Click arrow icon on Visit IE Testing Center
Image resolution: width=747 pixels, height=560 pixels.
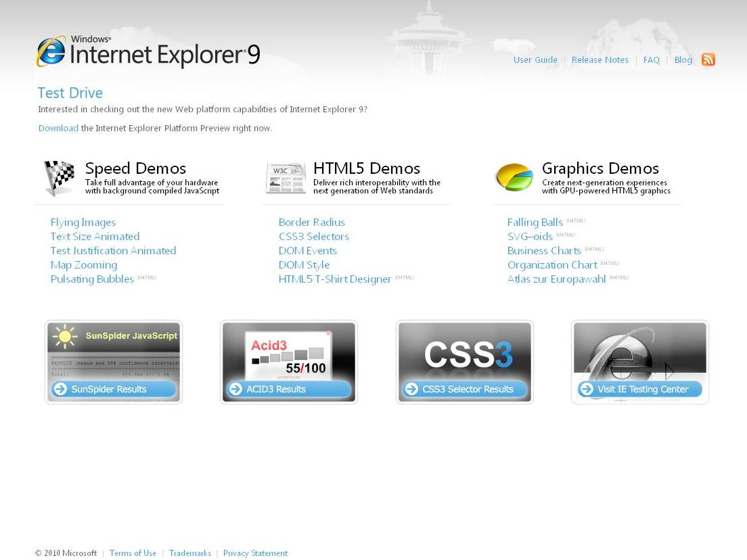(587, 389)
